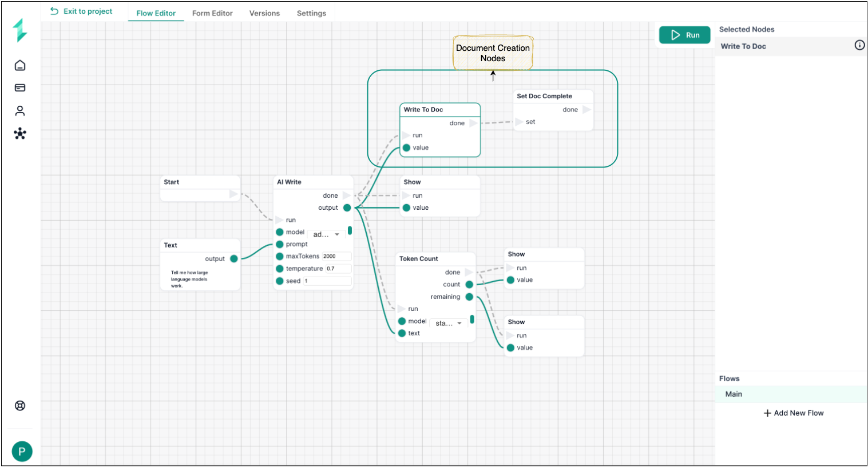Edit the maxTokens value field
Viewport: 868px width, 467px height.
(336, 256)
